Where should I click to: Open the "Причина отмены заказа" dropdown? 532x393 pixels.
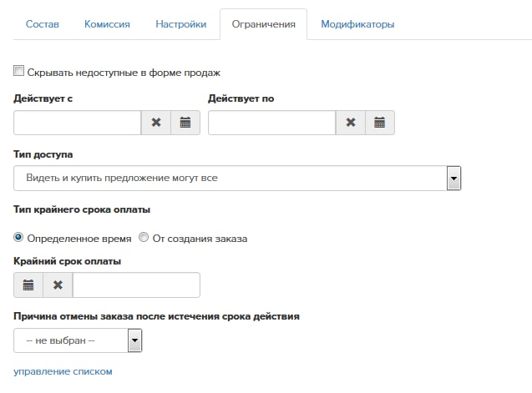[x=78, y=340]
